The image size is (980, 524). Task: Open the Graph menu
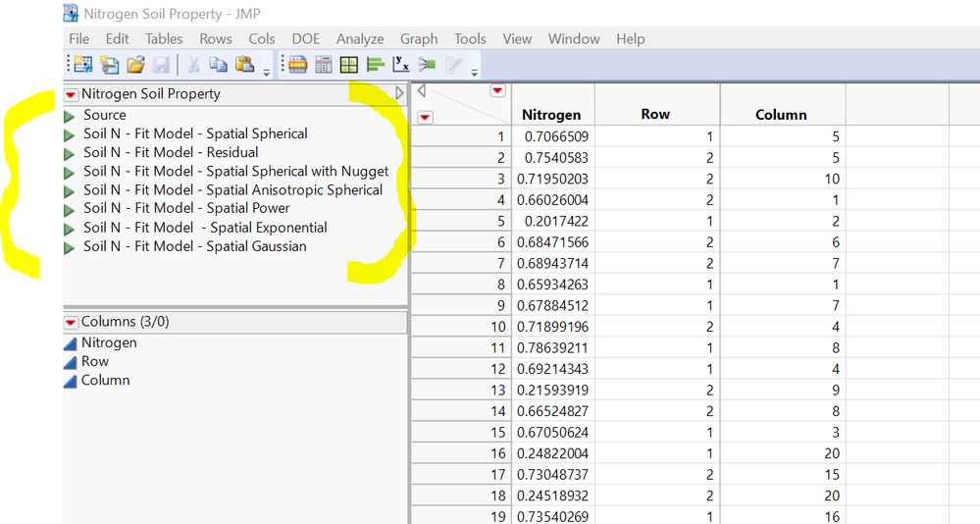click(419, 39)
